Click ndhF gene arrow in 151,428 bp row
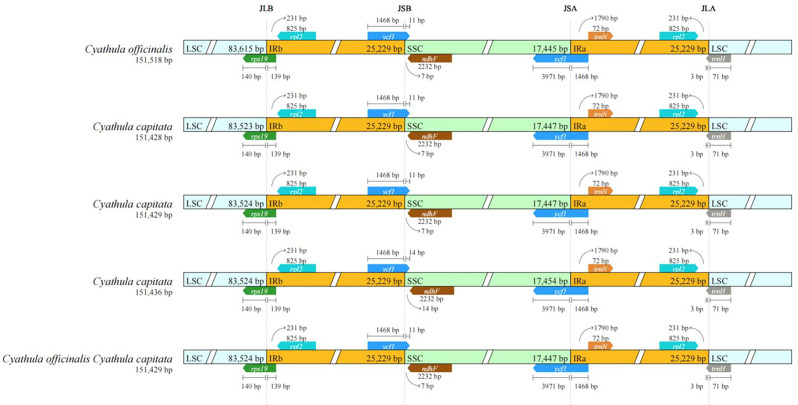This screenshot has width=798, height=405. click(430, 136)
